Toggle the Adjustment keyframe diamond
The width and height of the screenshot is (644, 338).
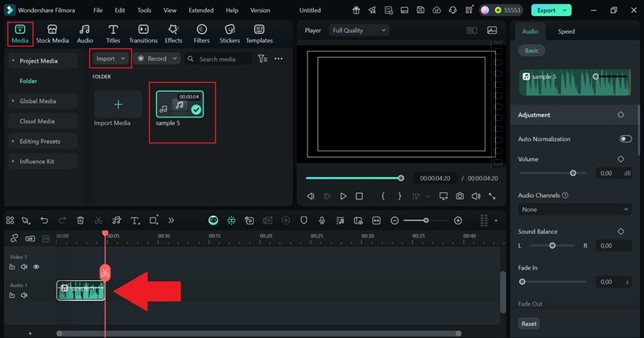pos(621,114)
